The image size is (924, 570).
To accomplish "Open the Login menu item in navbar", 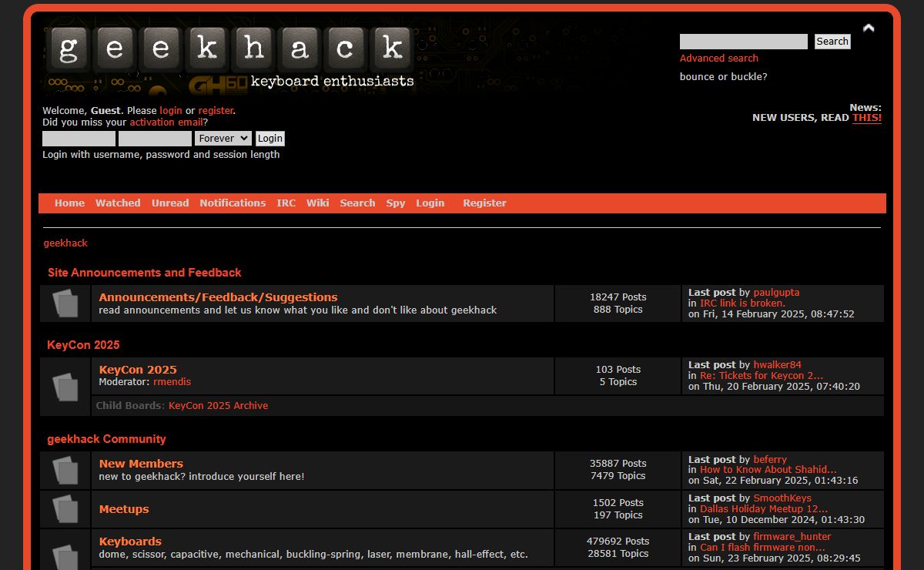I will point(430,203).
